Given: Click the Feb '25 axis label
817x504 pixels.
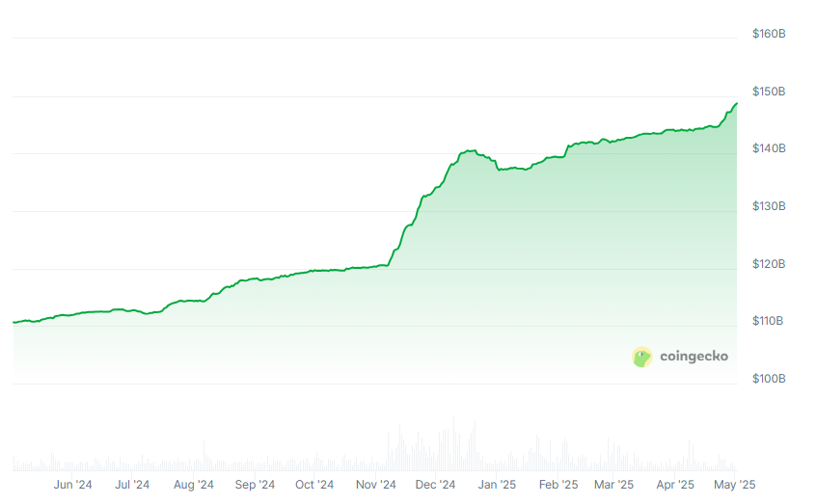Looking at the screenshot, I should coord(558,485).
